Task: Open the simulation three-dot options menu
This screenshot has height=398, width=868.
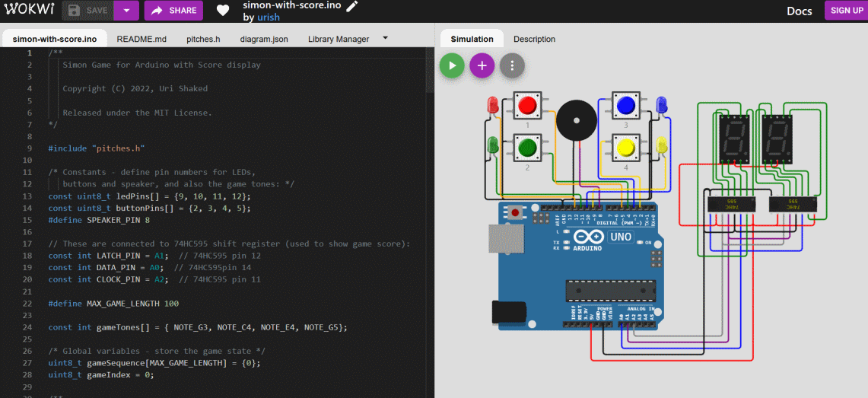Action: click(x=512, y=65)
